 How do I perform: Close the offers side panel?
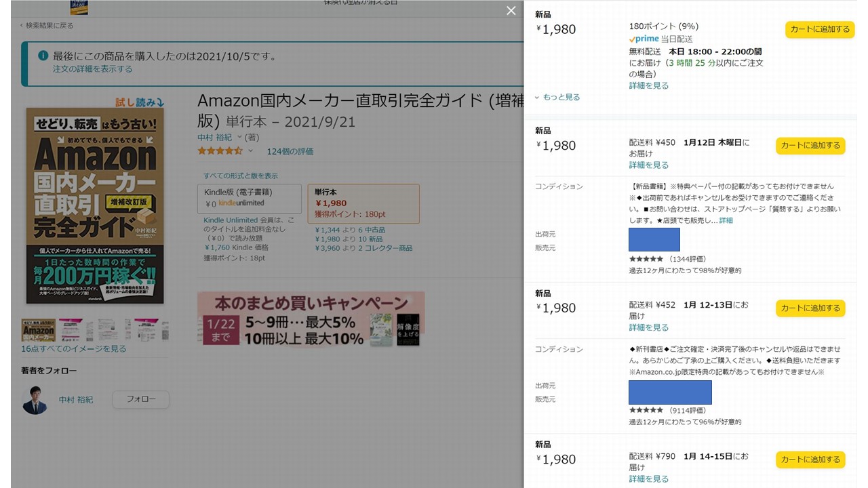(x=511, y=10)
